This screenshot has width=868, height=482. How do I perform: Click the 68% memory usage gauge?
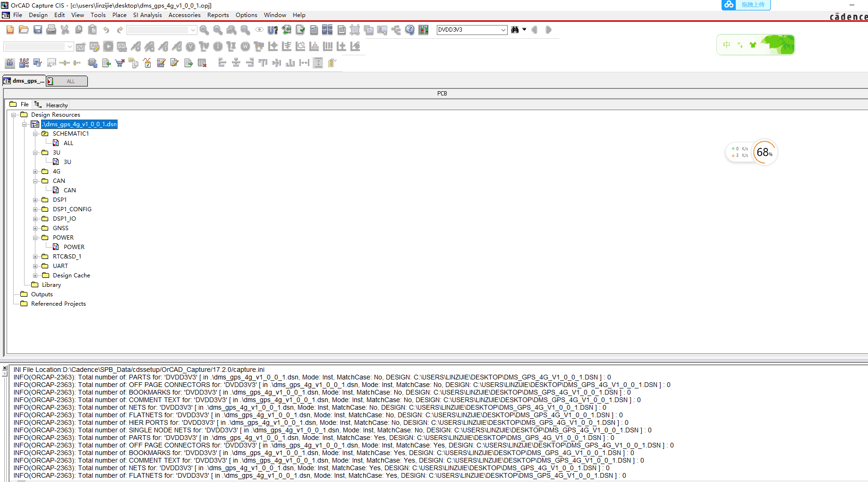tap(765, 152)
